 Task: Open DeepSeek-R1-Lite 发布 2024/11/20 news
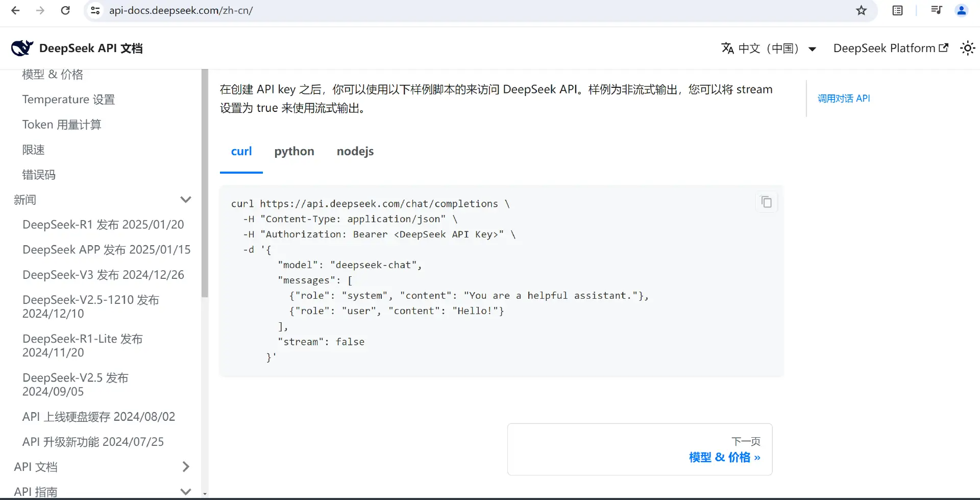point(82,346)
